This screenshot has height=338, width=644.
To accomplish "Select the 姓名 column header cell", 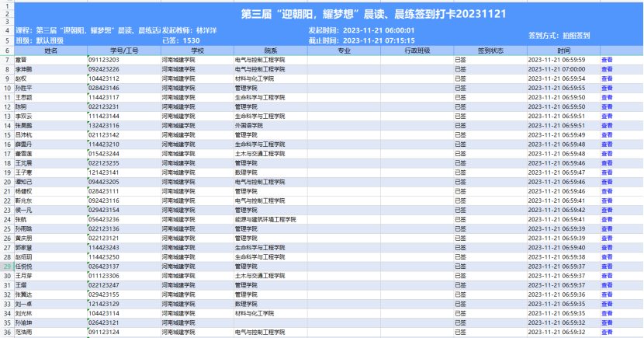I will pyautogui.click(x=51, y=50).
